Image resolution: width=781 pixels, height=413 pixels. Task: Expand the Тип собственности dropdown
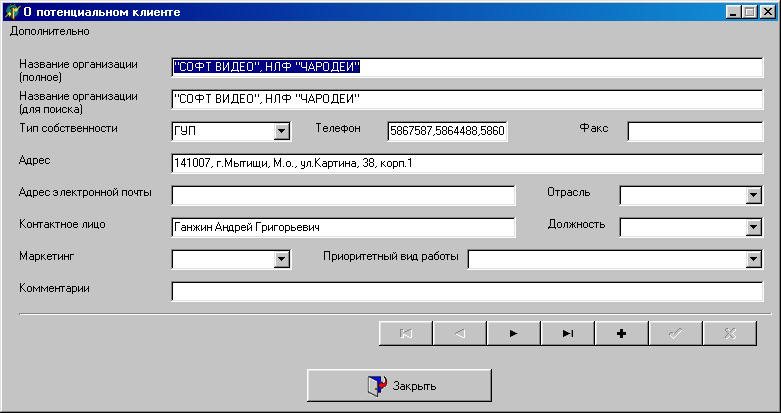(x=281, y=132)
